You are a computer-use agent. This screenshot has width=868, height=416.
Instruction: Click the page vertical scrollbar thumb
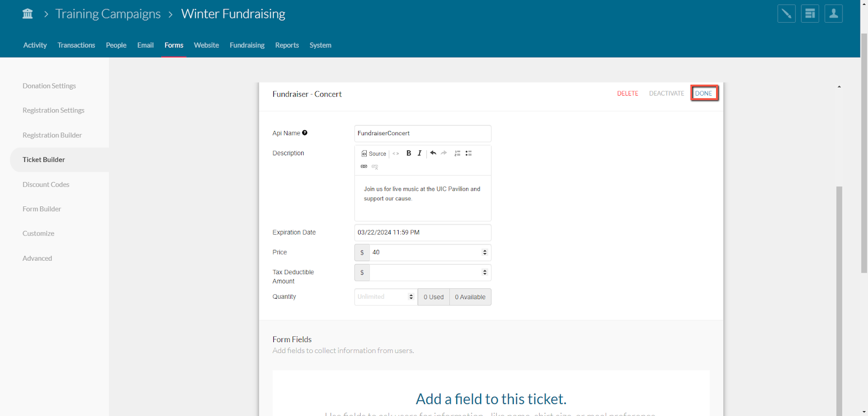[x=864, y=152]
